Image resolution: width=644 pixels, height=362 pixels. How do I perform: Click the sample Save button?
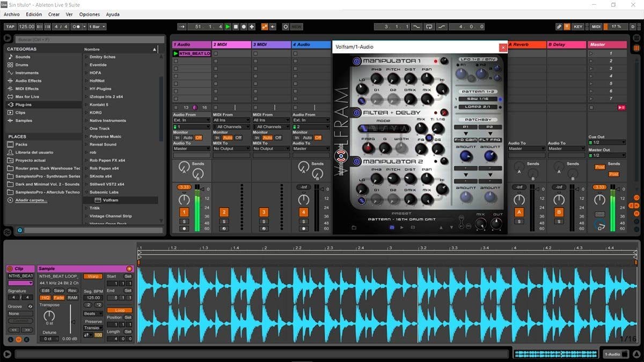(x=59, y=291)
